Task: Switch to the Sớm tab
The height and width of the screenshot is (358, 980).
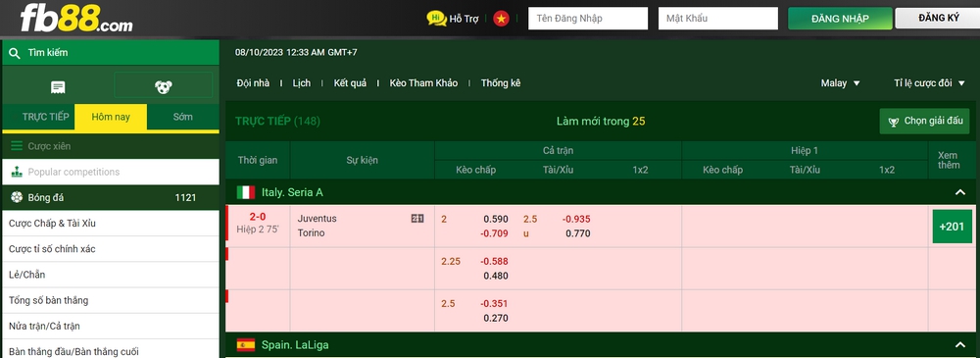Action: [183, 117]
